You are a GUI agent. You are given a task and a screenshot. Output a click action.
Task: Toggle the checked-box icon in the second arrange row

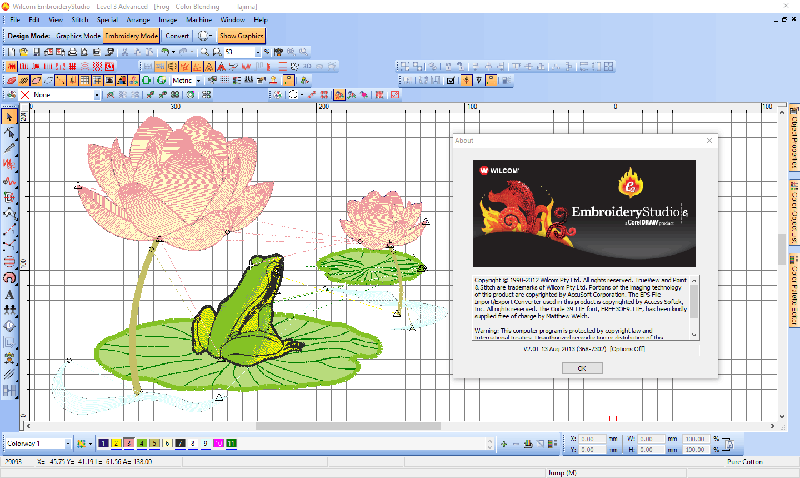pyautogui.click(x=451, y=81)
